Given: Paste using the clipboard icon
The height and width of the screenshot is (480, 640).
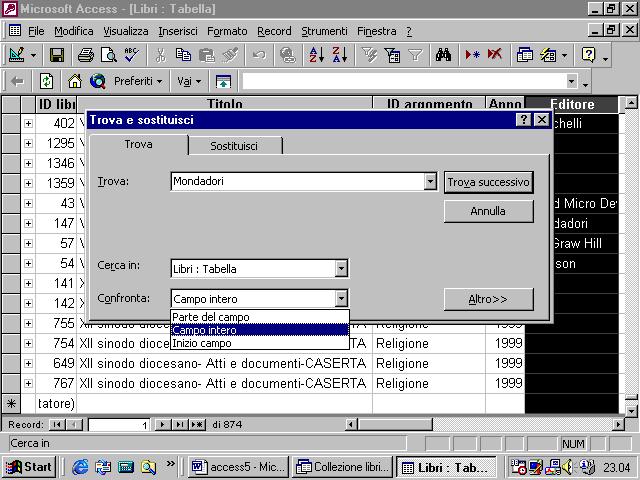Looking at the screenshot, I should click(207, 55).
